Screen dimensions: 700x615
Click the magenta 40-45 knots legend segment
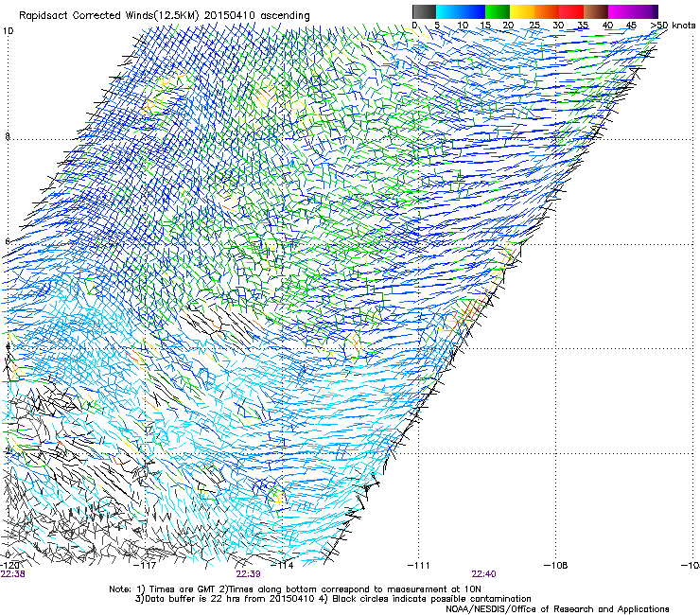point(621,11)
